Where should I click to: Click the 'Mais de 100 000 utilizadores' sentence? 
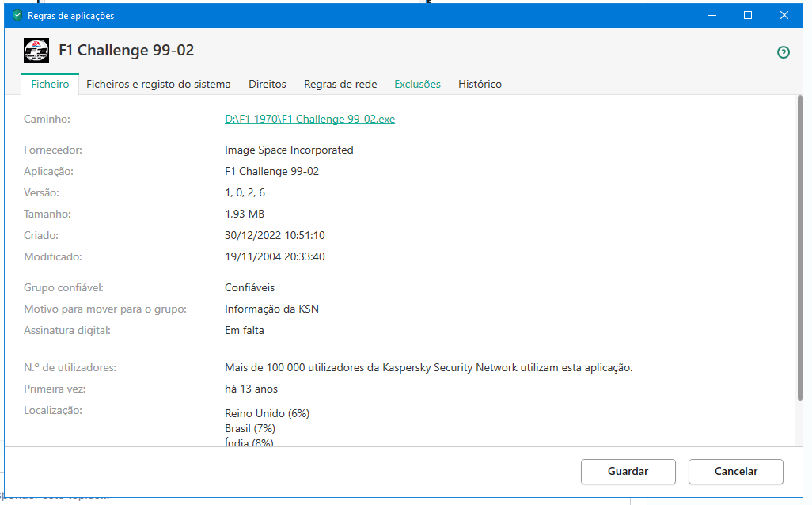tap(428, 368)
